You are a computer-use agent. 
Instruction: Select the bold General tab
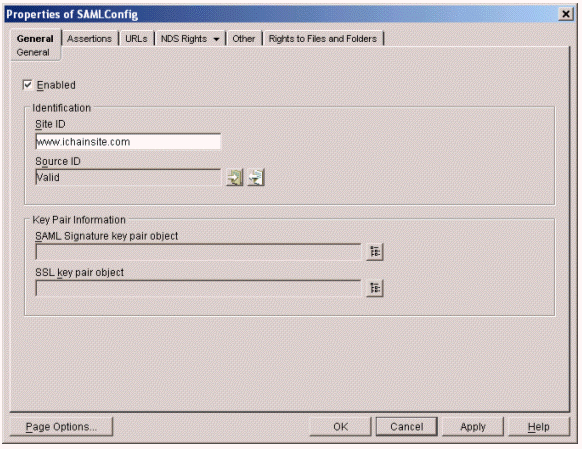pyautogui.click(x=35, y=39)
